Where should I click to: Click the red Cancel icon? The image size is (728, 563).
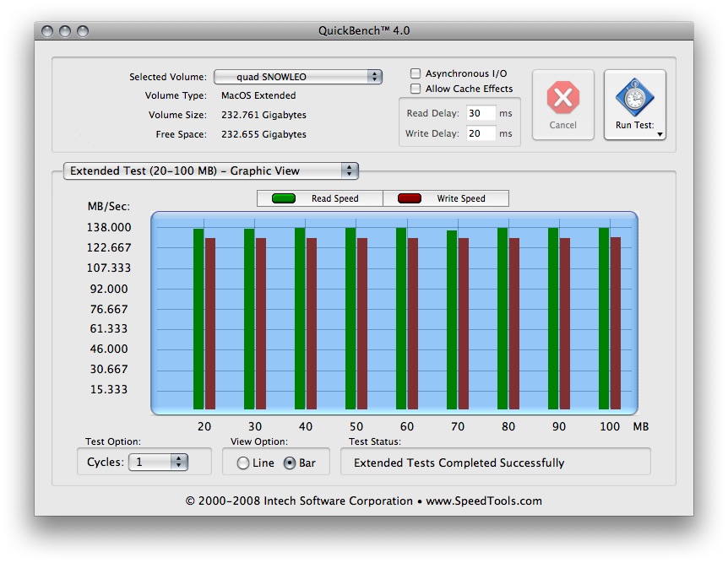(x=562, y=99)
